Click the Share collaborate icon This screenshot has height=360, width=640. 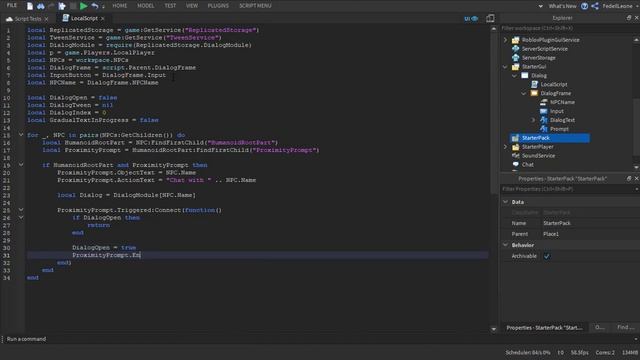click(595, 6)
